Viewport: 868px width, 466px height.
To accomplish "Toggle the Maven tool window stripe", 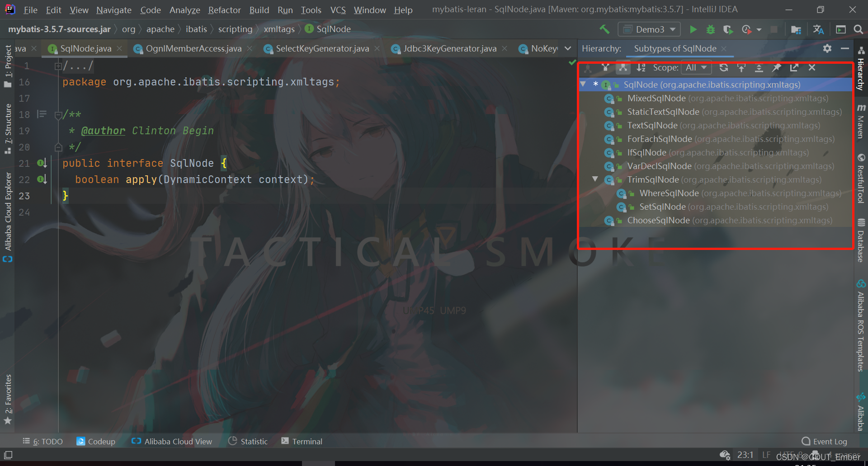I will [x=861, y=121].
